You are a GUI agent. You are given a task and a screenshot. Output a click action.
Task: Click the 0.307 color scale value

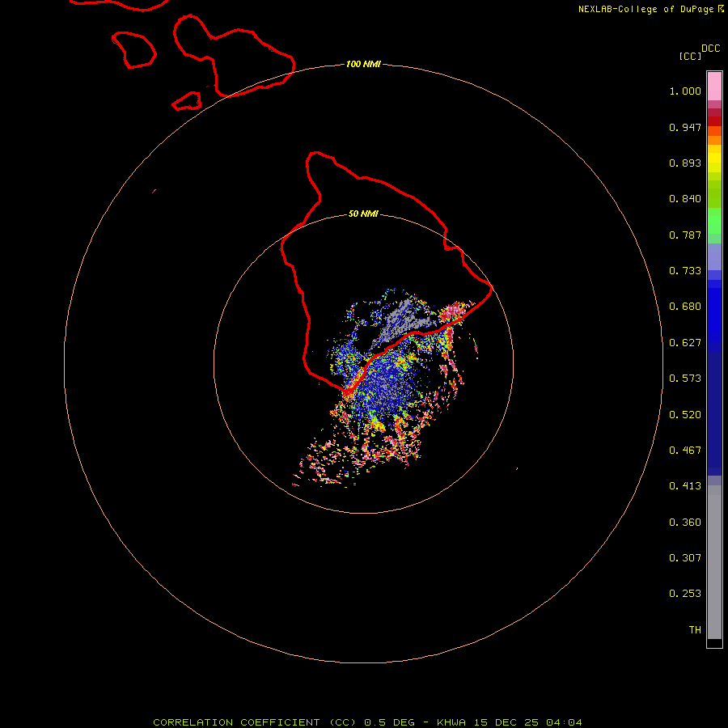[x=685, y=558]
